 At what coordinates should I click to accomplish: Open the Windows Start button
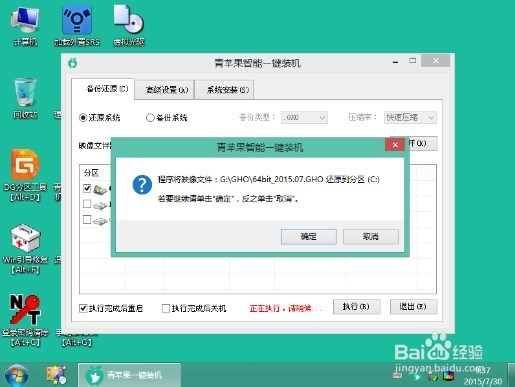pyautogui.click(x=16, y=376)
